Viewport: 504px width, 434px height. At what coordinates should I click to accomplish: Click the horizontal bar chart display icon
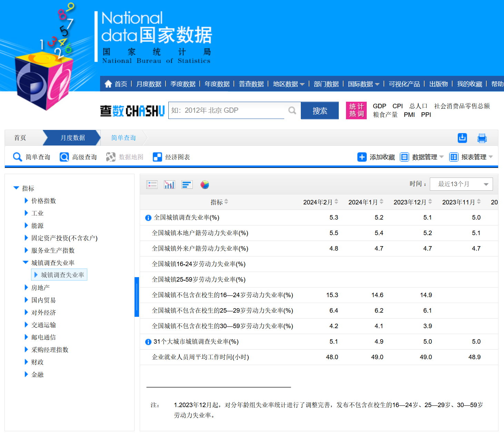(187, 184)
